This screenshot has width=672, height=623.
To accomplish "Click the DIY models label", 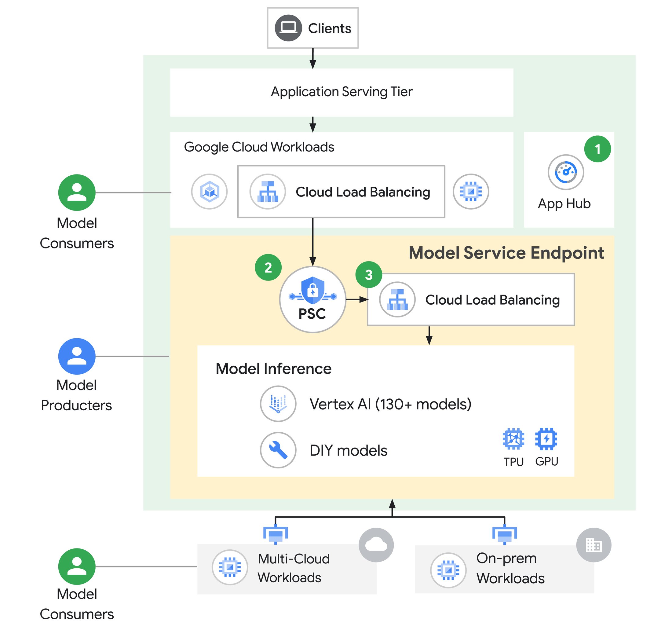I will point(348,450).
